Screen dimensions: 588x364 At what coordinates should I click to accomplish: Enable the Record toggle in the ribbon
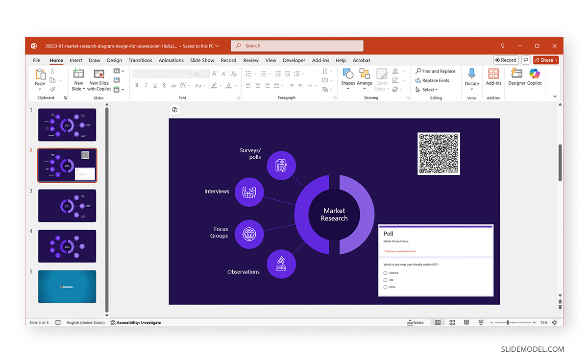tap(505, 60)
